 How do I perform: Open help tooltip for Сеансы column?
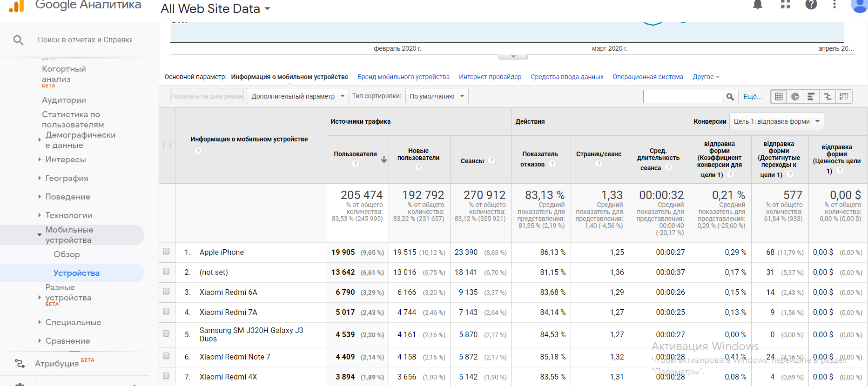click(x=491, y=160)
